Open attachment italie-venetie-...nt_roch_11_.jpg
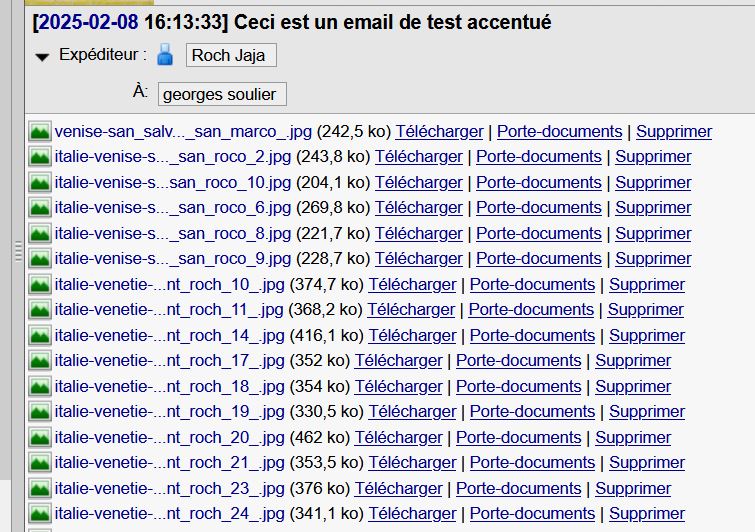The width and height of the screenshot is (755, 532). click(x=169, y=310)
